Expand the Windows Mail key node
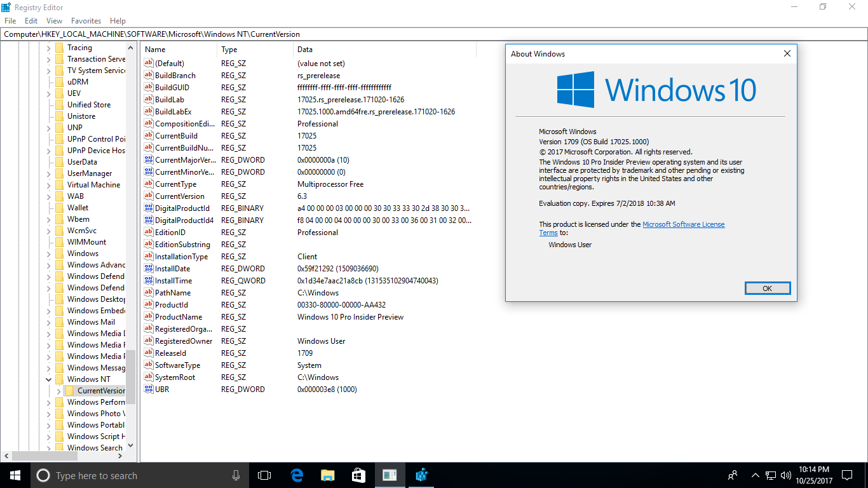Image resolution: width=868 pixels, height=488 pixels. coord(49,322)
